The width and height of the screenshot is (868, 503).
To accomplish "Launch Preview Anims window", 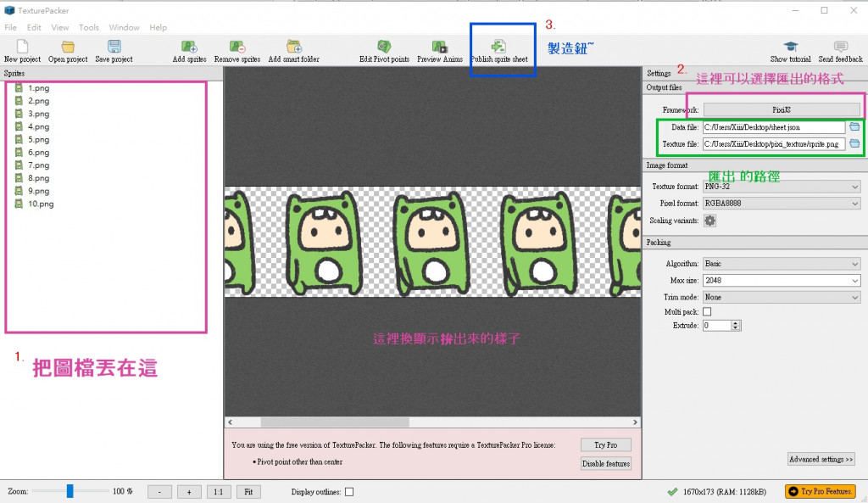I will click(440, 51).
